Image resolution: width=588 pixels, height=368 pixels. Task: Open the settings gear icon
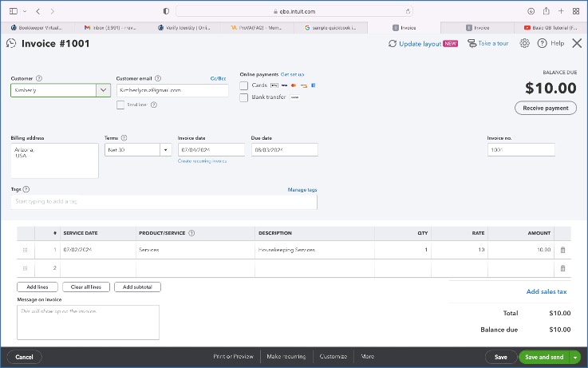pyautogui.click(x=524, y=44)
